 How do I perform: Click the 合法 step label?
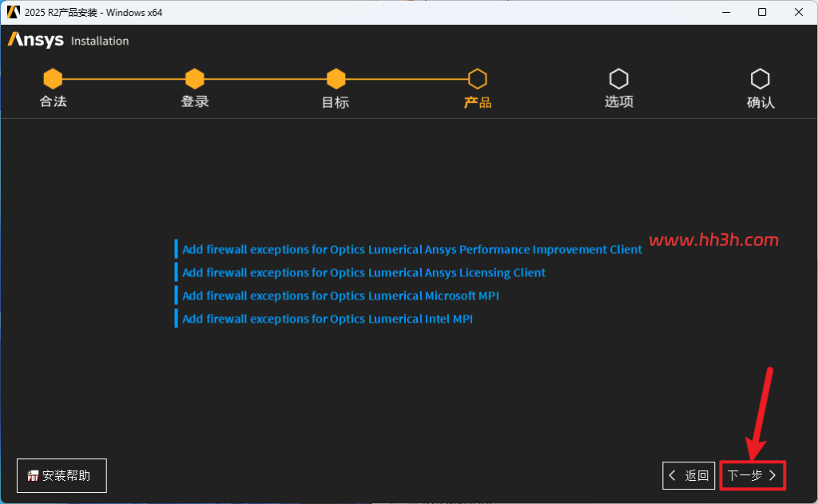[54, 101]
